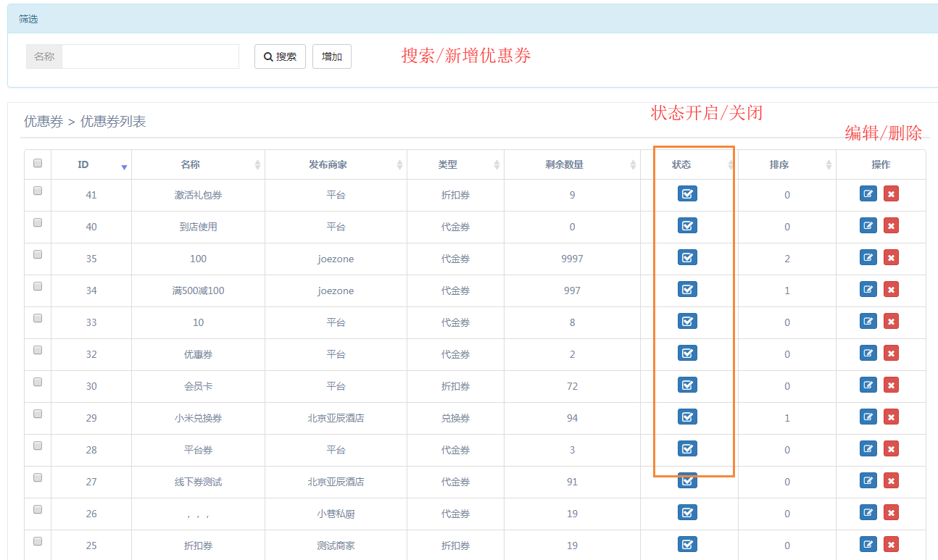Sort table by 剩余数量 column
The image size is (938, 560).
pos(572,164)
